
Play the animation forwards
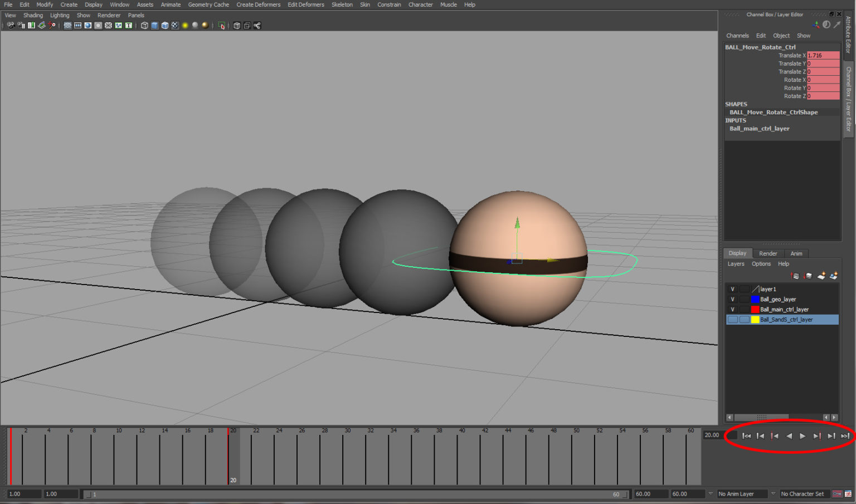802,436
